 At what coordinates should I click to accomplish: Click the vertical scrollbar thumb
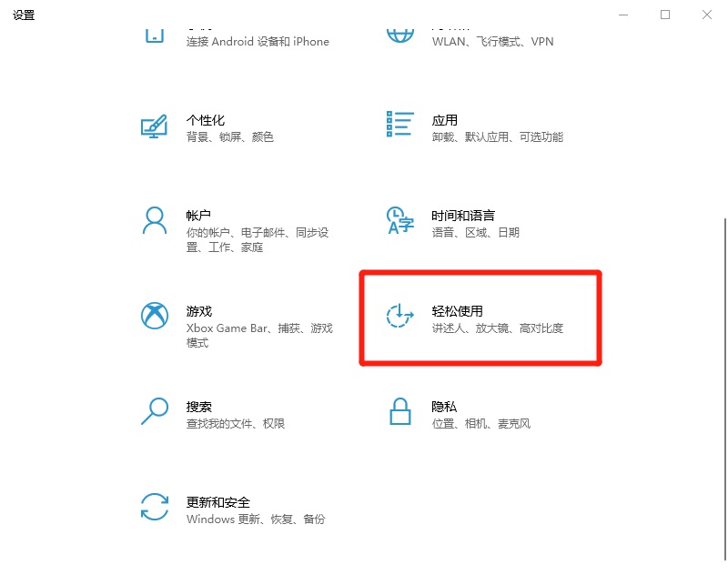point(724,388)
